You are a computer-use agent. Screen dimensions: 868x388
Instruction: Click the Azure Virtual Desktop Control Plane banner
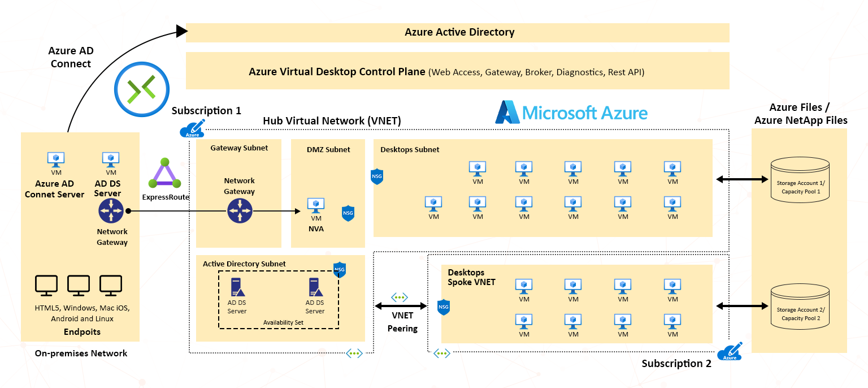click(458, 71)
